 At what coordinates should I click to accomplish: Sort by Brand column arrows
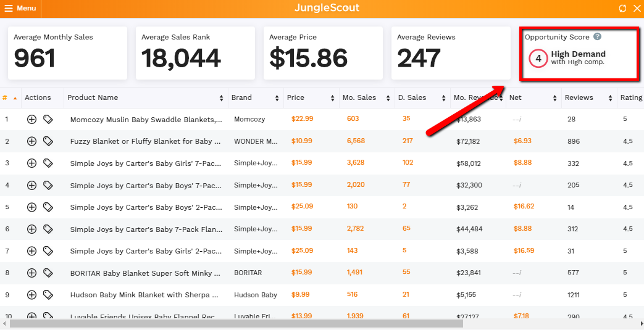(x=274, y=98)
